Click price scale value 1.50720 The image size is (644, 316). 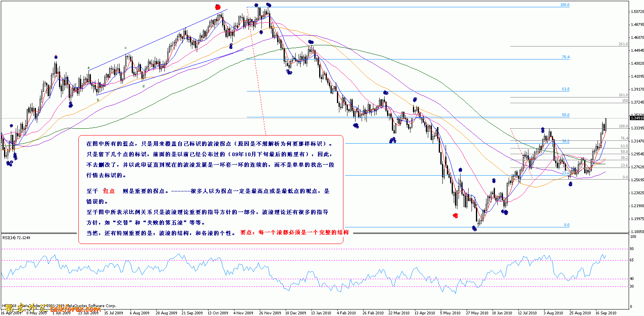[x=637, y=12]
